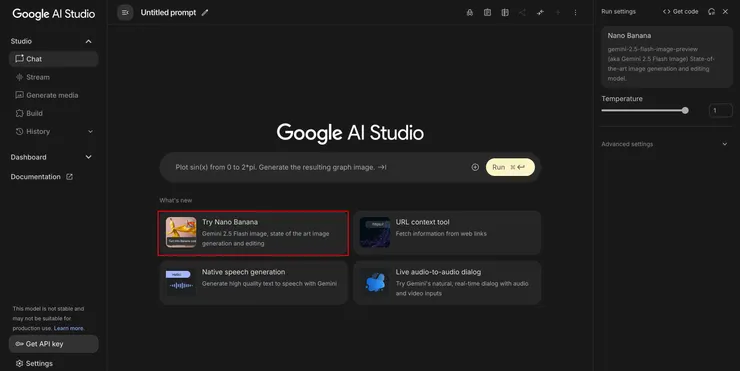Open incognito/temporary chat icon in the toolbar
This screenshot has height=371, width=740.
coord(470,13)
